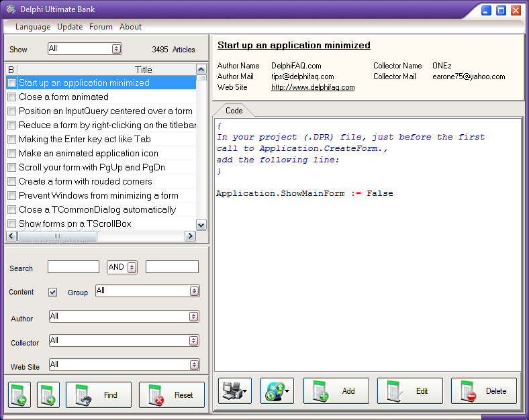Open the Show filter dropdown
The height and width of the screenshot is (420, 529).
(116, 49)
